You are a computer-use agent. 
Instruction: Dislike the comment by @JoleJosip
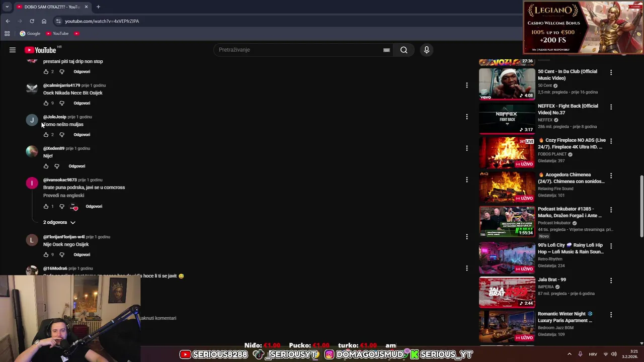tap(62, 135)
